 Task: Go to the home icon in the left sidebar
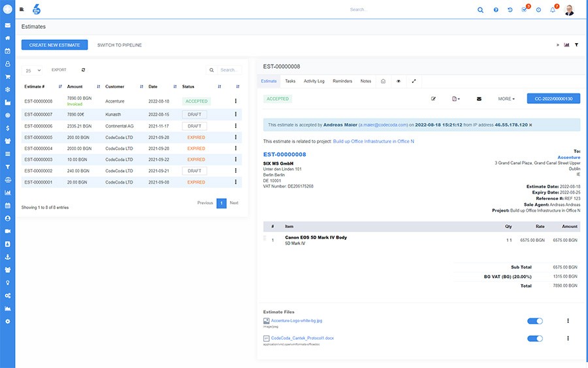pos(7,38)
